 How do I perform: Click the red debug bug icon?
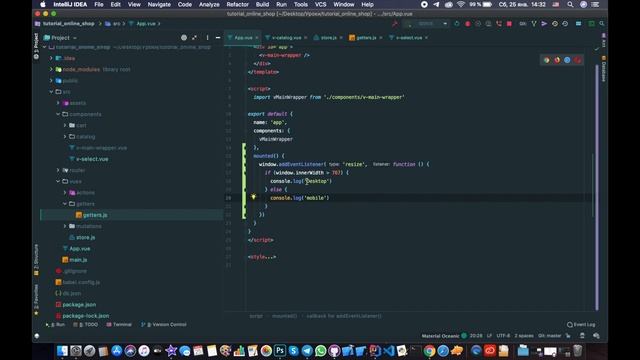coord(467,24)
